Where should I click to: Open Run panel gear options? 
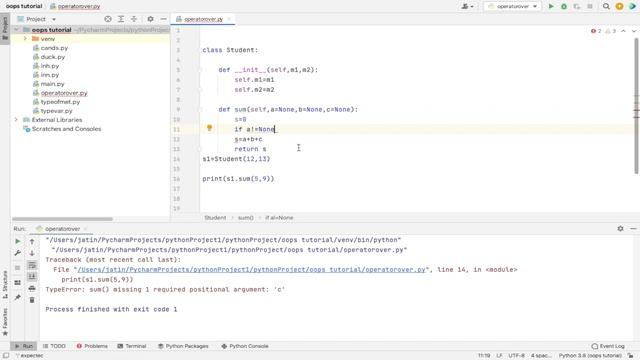pyautogui.click(x=620, y=229)
